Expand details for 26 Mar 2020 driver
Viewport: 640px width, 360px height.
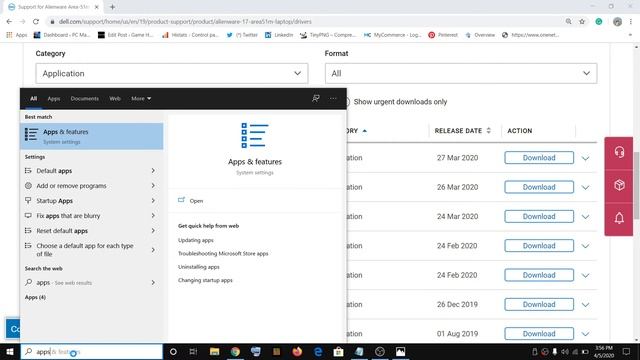coord(585,187)
